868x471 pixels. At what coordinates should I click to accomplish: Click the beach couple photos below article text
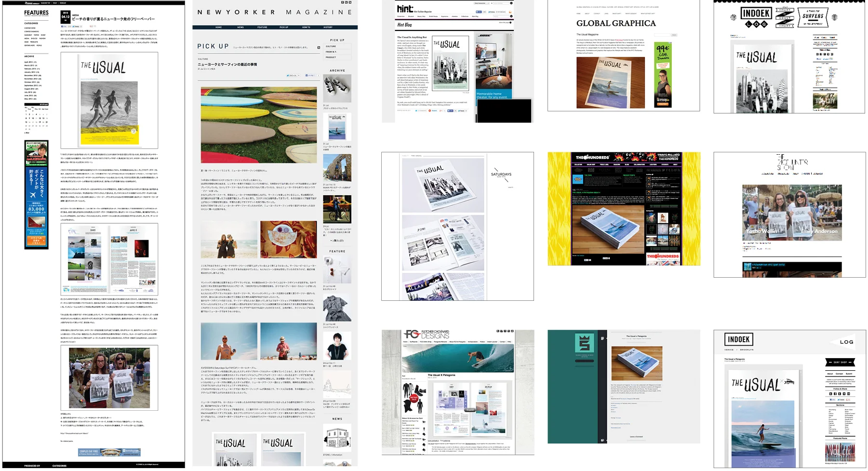(x=259, y=240)
